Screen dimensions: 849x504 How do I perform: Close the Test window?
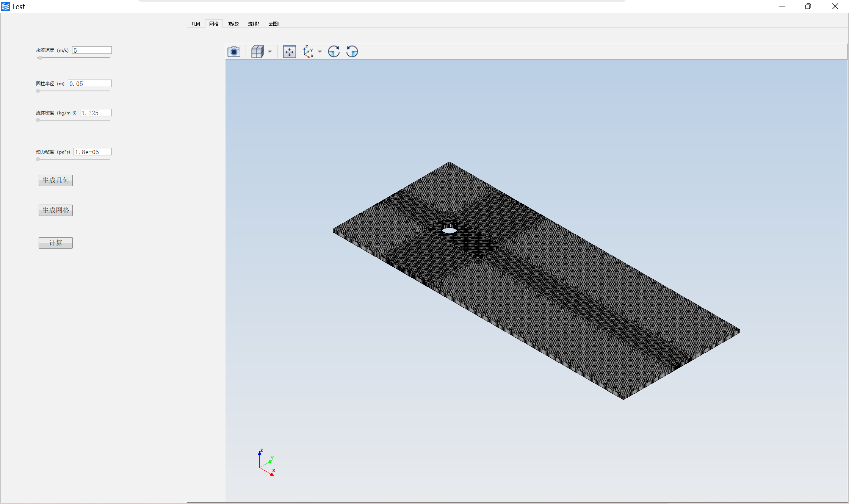835,6
